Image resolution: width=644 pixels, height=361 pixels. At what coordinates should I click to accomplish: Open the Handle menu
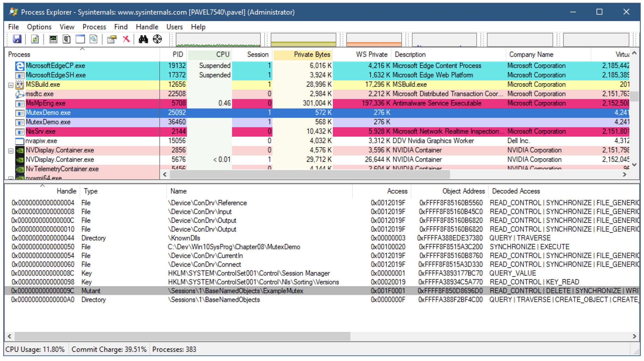pos(147,27)
